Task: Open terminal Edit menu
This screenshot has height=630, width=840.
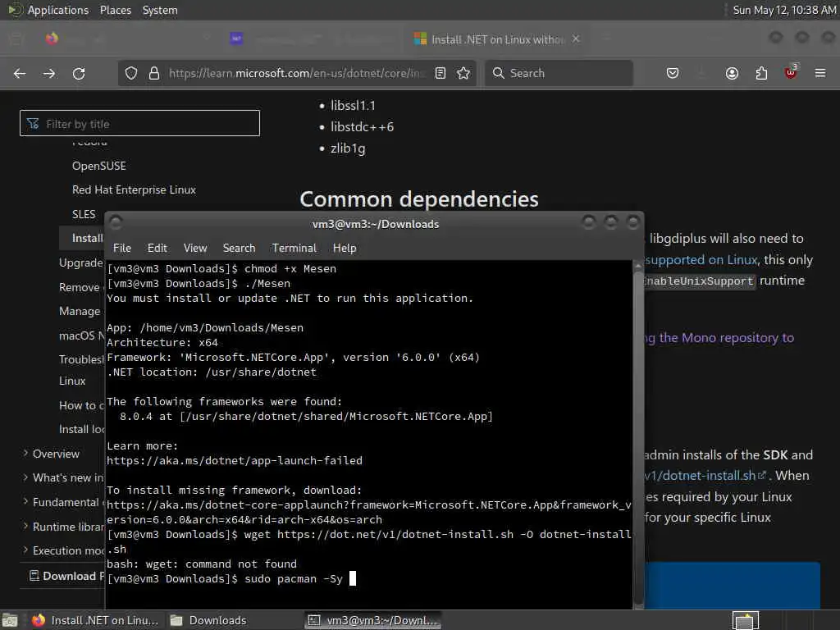Action: click(x=157, y=248)
